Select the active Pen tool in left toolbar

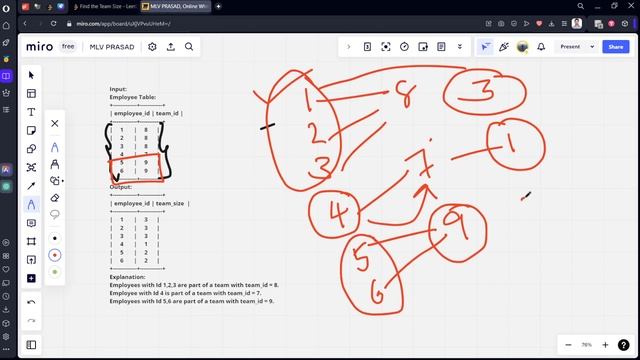coord(31,204)
